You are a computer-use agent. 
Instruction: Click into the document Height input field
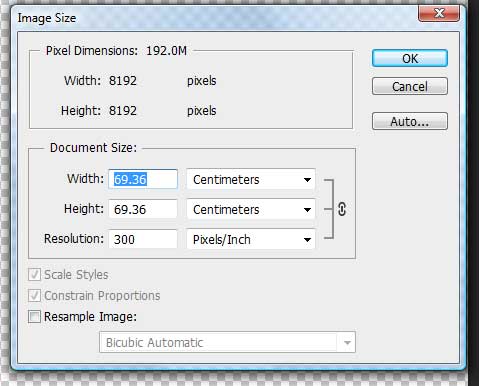point(143,209)
